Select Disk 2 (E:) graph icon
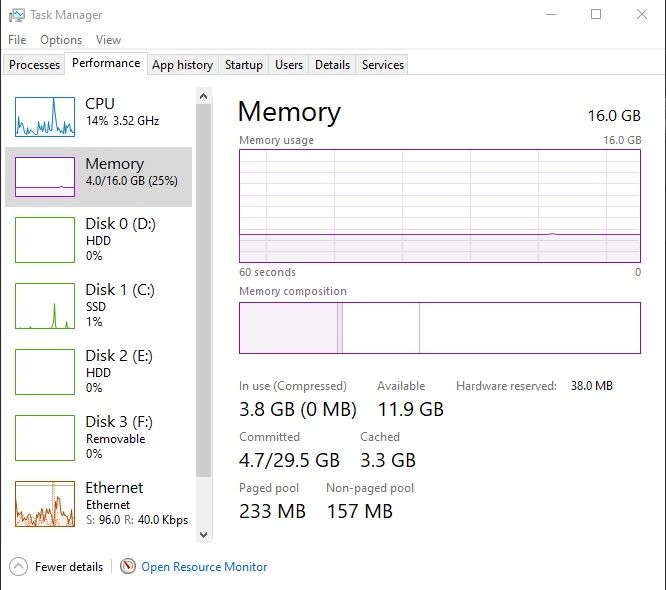666x590 pixels. (45, 373)
